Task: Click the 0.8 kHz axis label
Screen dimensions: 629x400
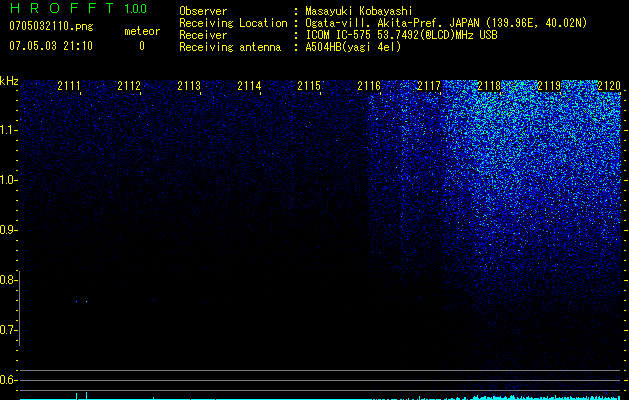Action: point(8,280)
